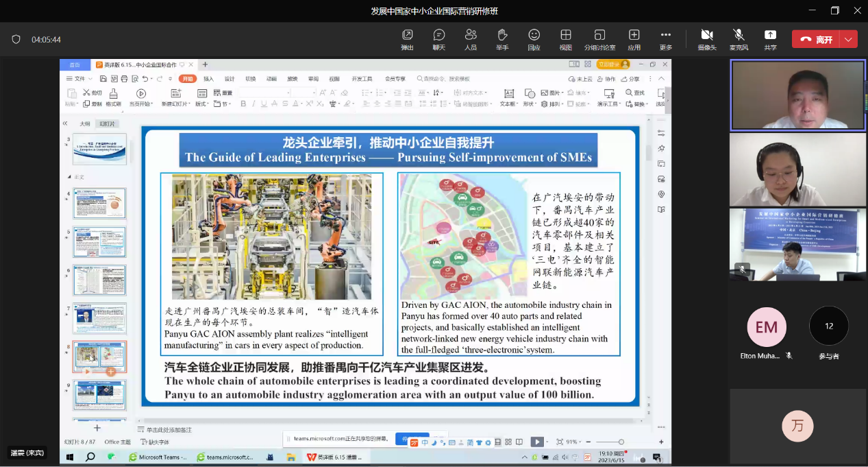Click 单击此处添加备注 notes area

[x=169, y=429]
